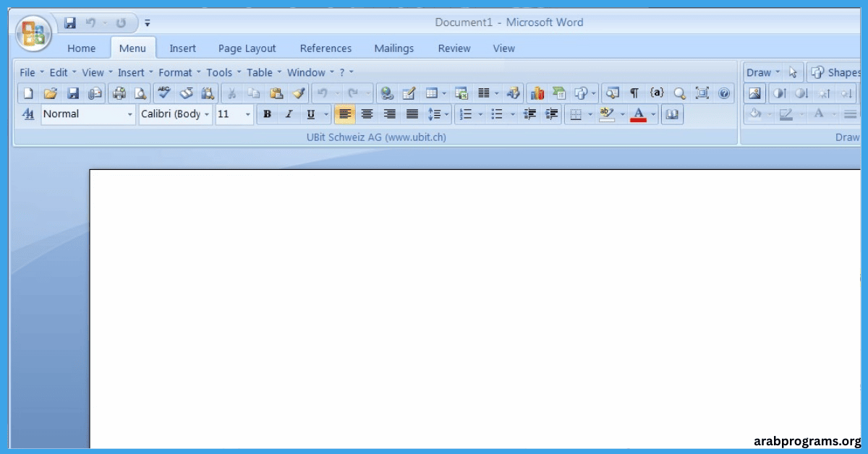Click the Insert Picture icon in Draw panel
Viewport: 868px width, 454px height.
tap(754, 93)
